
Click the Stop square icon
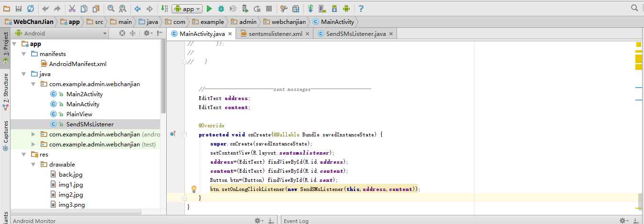[x=269, y=9]
